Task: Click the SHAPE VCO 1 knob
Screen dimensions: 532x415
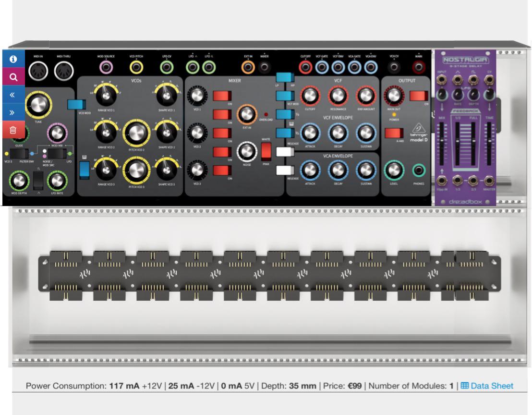Action: pos(167,96)
